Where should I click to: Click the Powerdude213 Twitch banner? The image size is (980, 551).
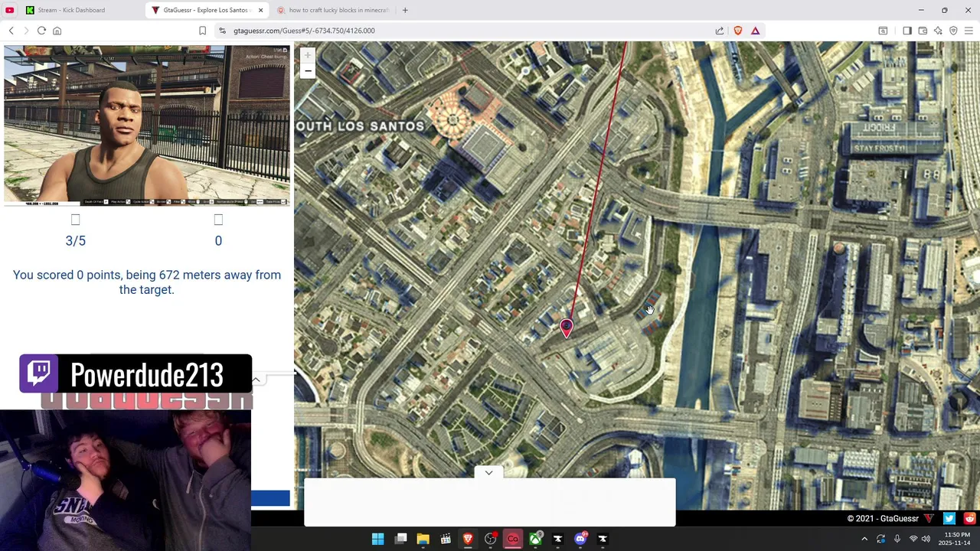point(136,373)
